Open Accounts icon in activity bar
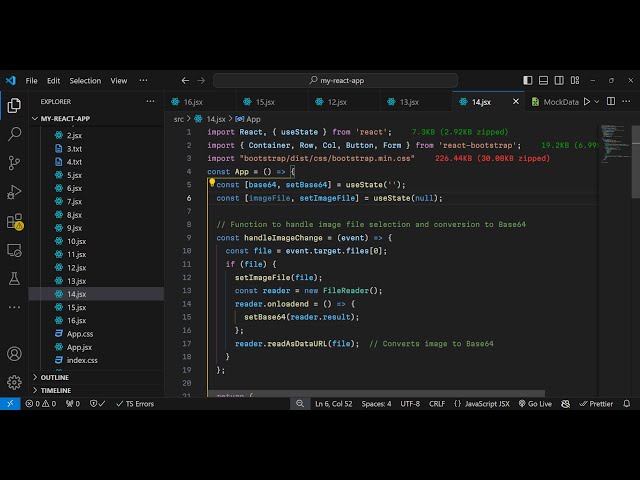Viewport: 640px width, 480px height. [x=14, y=354]
